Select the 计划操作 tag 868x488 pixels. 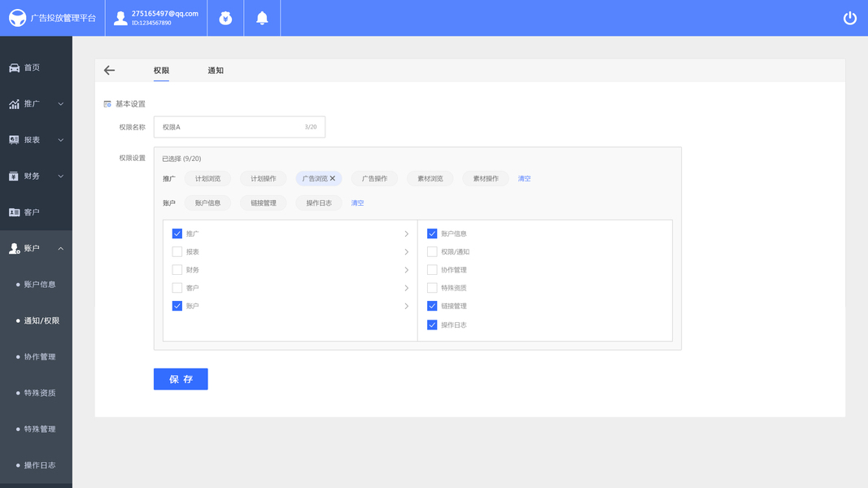(x=264, y=179)
